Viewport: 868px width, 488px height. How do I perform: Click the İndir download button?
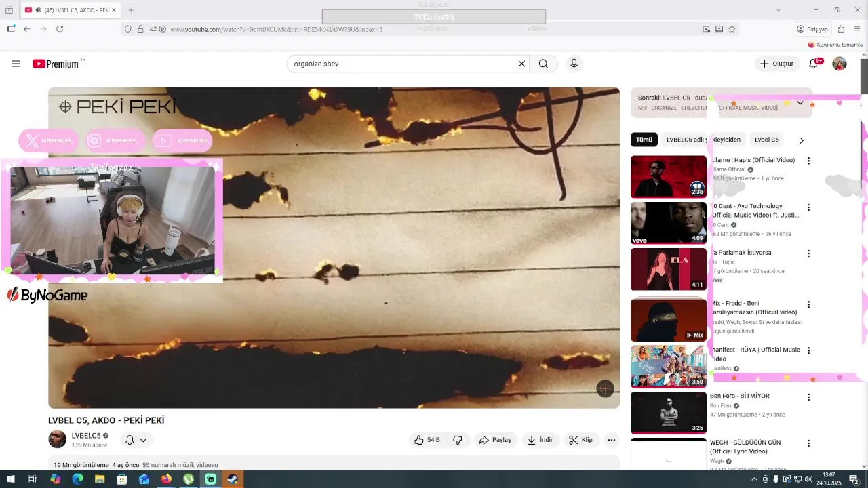pos(540,440)
